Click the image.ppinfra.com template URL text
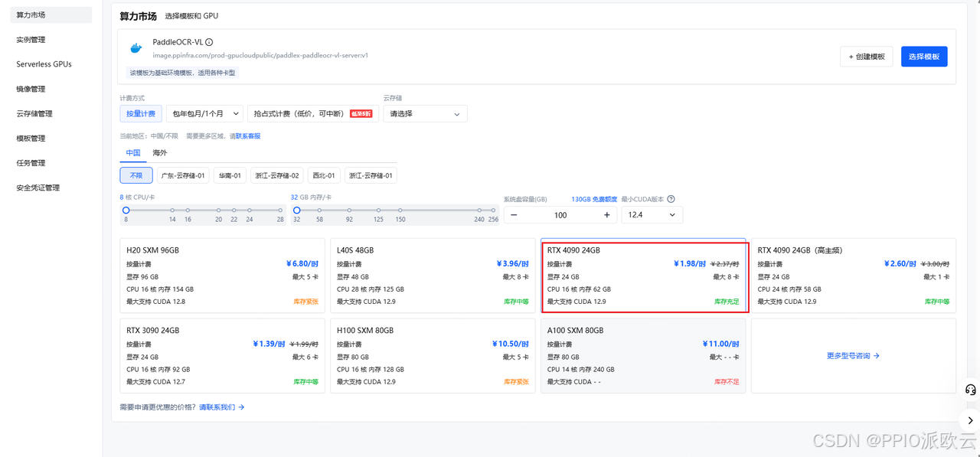This screenshot has width=980, height=457. tap(260, 55)
